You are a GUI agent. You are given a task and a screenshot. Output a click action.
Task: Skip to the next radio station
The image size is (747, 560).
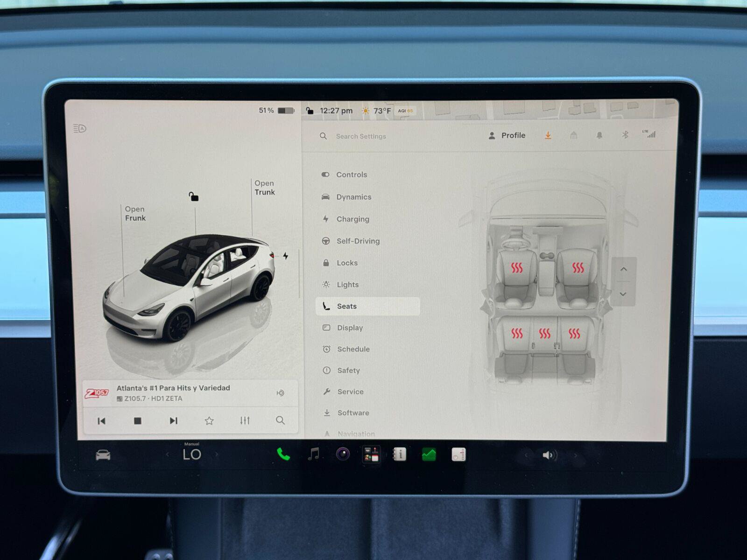pos(173,421)
